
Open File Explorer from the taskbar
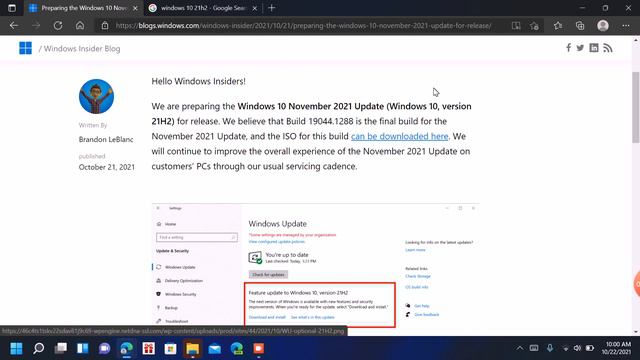pos(193,349)
